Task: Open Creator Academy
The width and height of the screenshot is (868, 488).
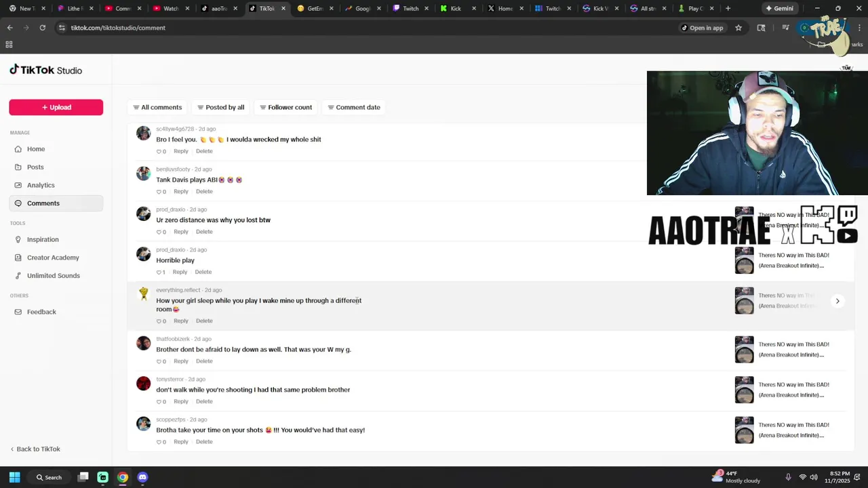Action: coord(56,258)
